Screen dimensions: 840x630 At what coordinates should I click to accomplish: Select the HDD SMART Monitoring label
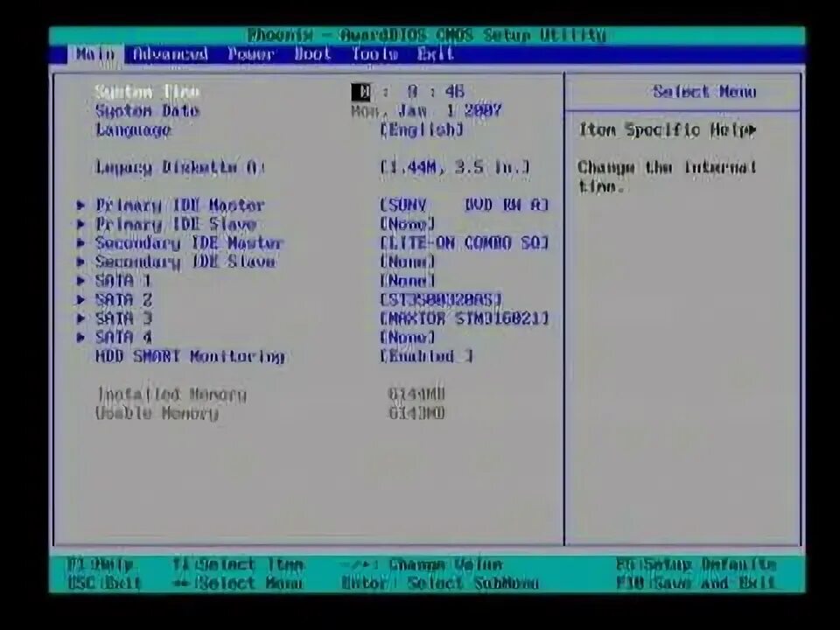pyautogui.click(x=190, y=356)
